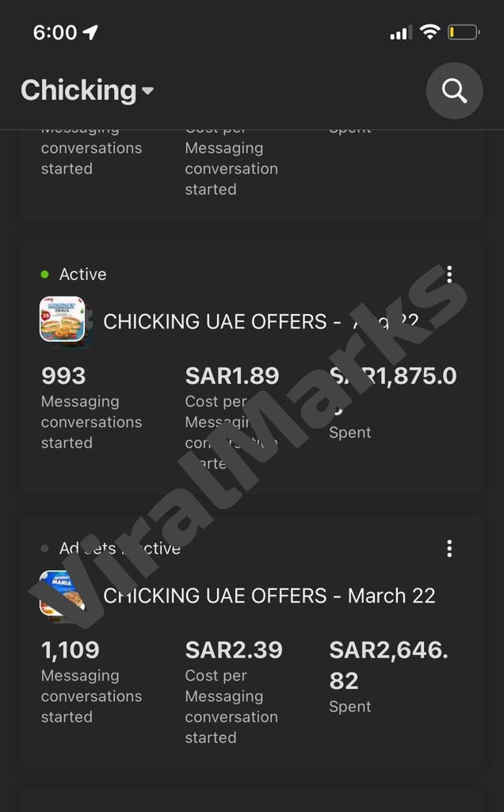Open the March 22 campaign thumbnail
The image size is (504, 812).
point(62,595)
